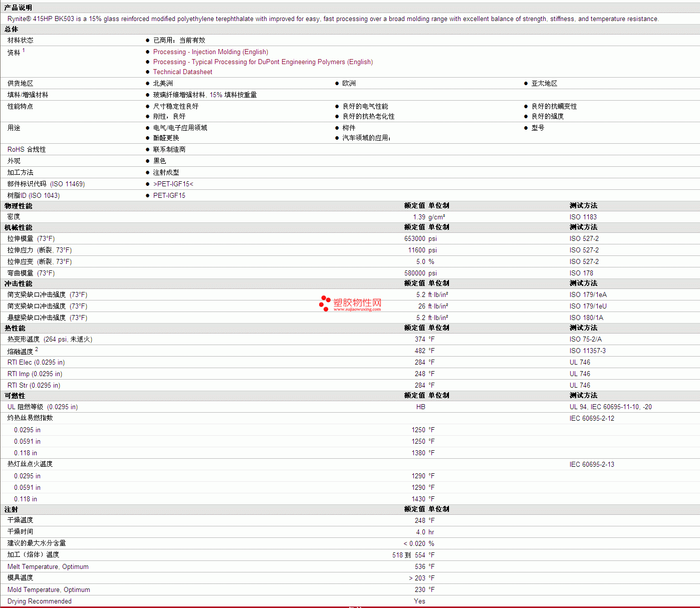Image resolution: width=700 pixels, height=608 pixels.
Task: Select the 产品说明 section header
Action: tap(18, 8)
